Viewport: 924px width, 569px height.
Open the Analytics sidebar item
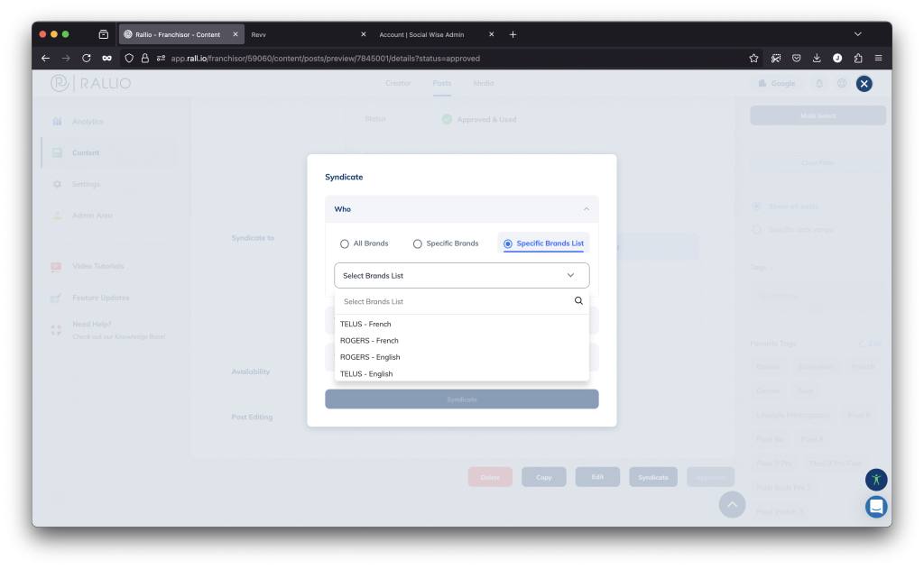(88, 122)
